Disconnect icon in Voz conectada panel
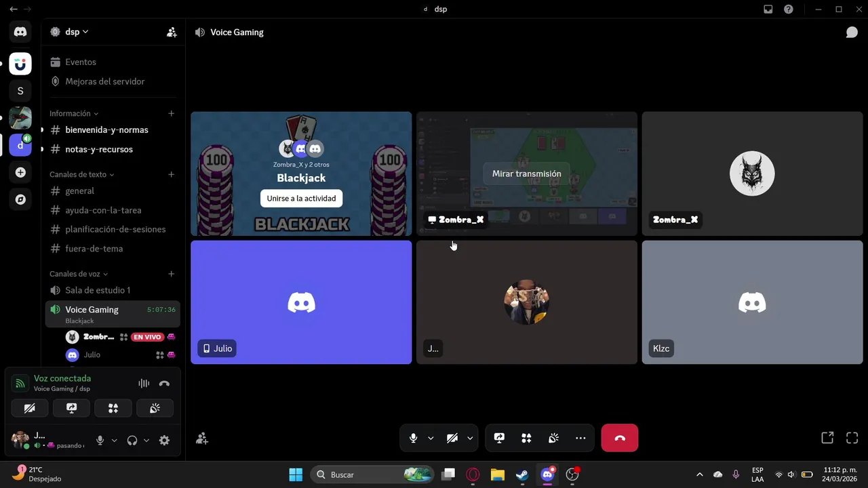 164,383
